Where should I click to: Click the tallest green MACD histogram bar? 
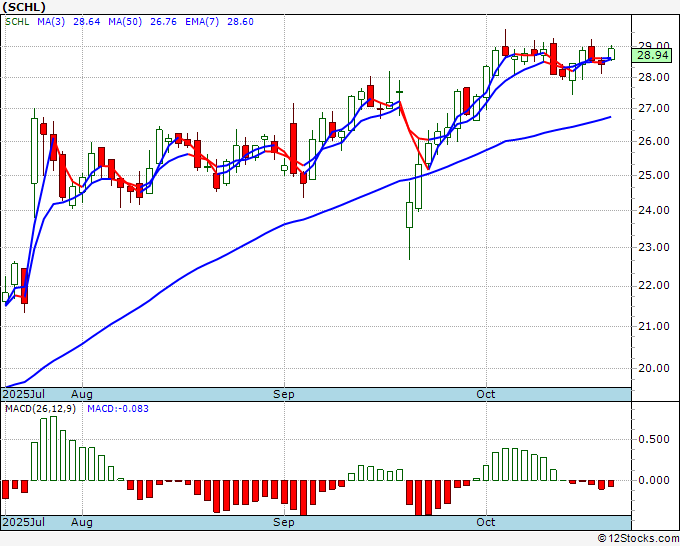pos(53,448)
